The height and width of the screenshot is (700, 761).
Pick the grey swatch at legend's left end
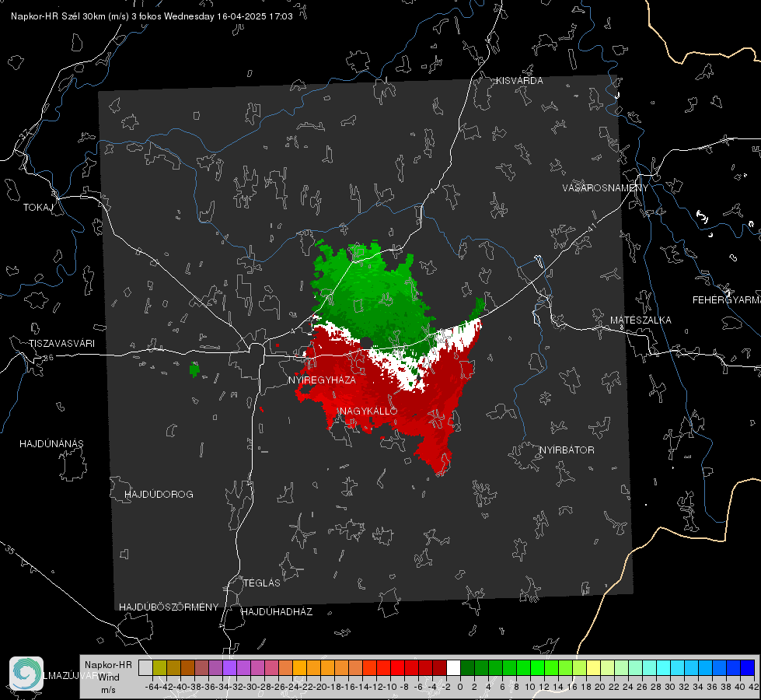[145, 668]
